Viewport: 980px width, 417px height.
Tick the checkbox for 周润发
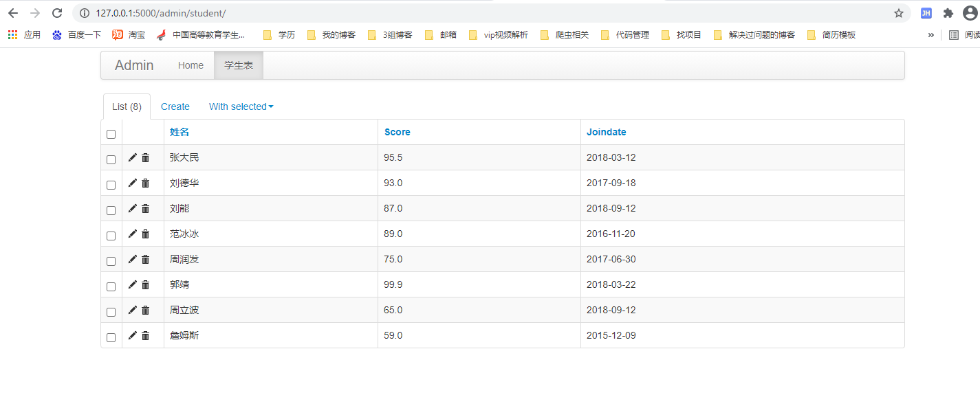(x=111, y=261)
